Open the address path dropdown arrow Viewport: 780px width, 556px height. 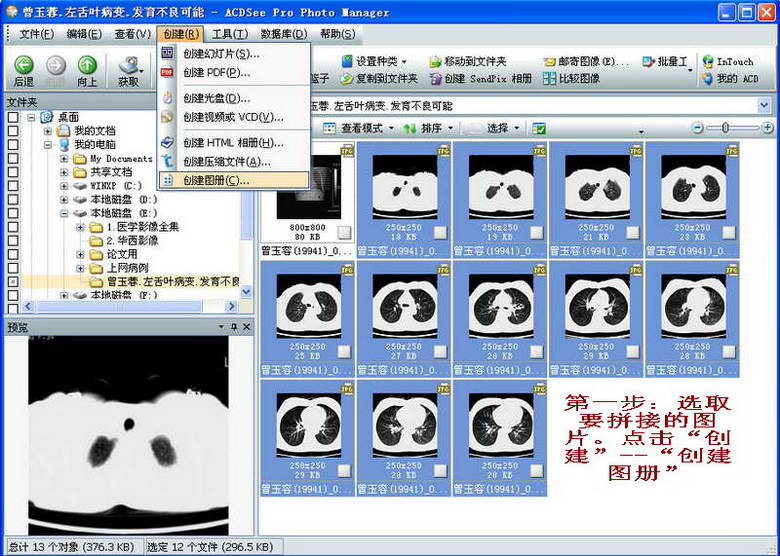click(x=764, y=105)
